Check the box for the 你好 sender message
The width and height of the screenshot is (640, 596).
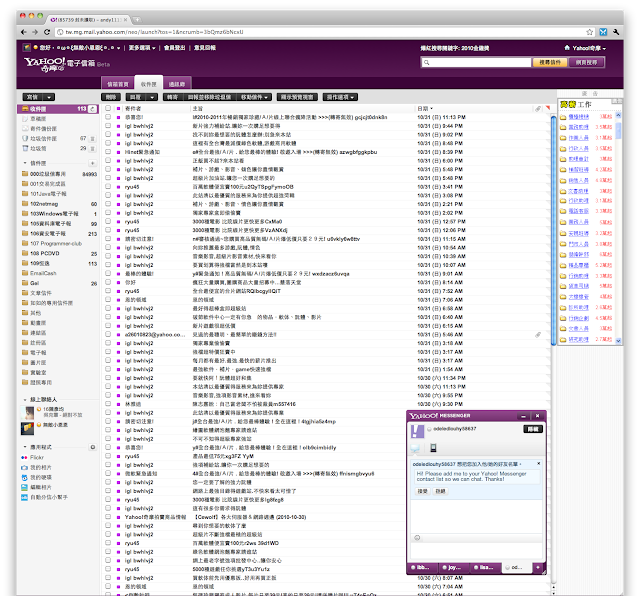[x=108, y=282]
